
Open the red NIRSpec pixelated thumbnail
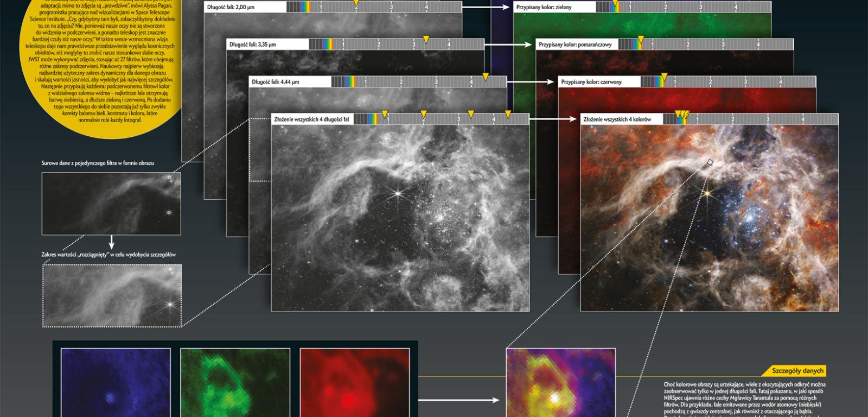(355, 383)
